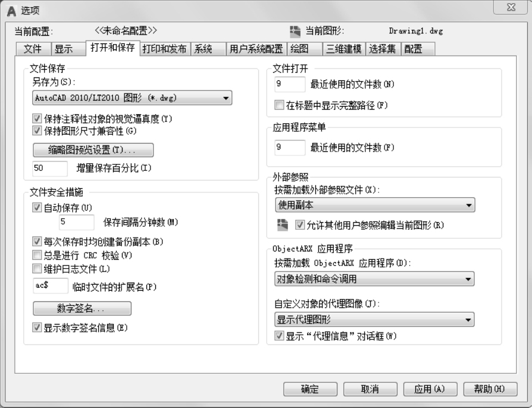Click the 增量保存百分比 input field
This screenshot has width=532, height=408.
(50, 169)
